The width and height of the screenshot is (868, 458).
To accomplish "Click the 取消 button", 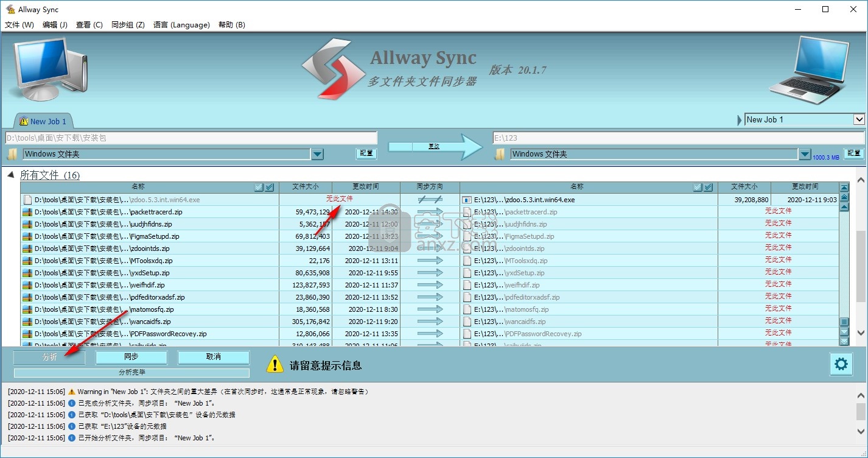I will click(x=213, y=357).
